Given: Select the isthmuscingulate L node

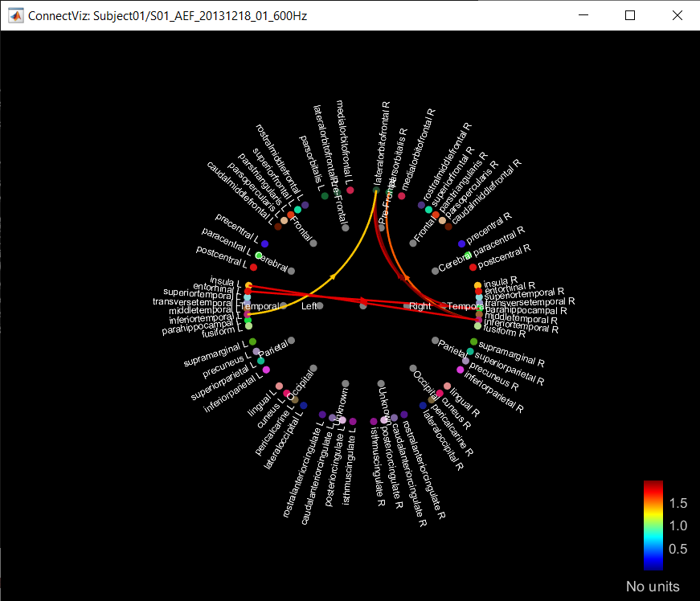Looking at the screenshot, I should [x=353, y=422].
